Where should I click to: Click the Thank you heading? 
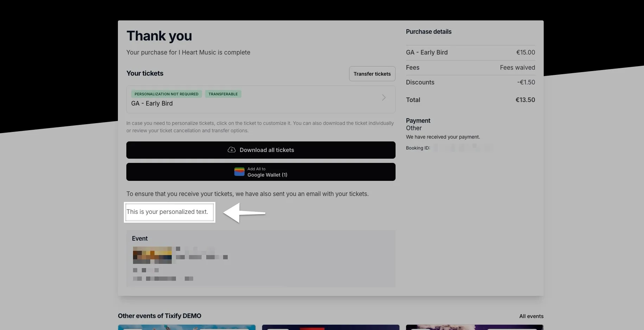[x=159, y=36]
